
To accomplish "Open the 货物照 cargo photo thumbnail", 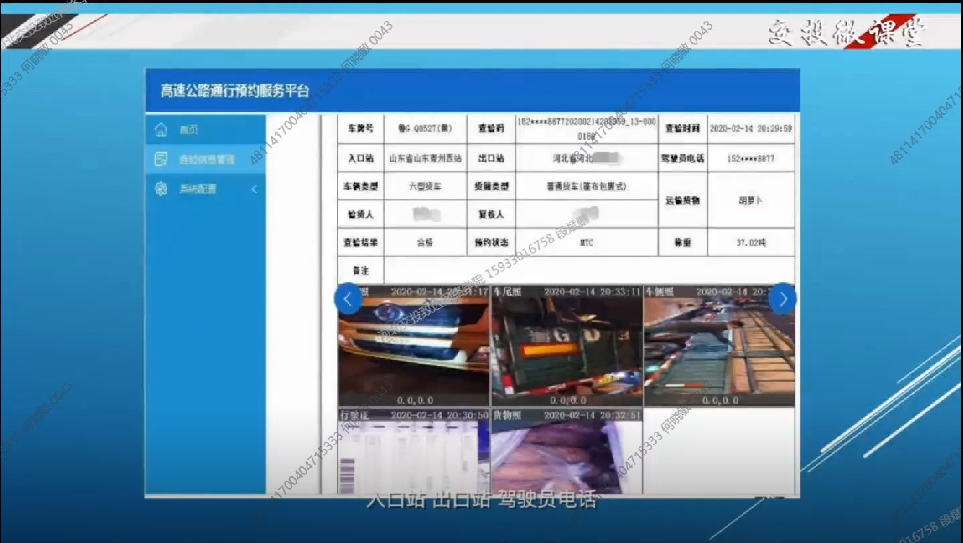I will [x=566, y=451].
